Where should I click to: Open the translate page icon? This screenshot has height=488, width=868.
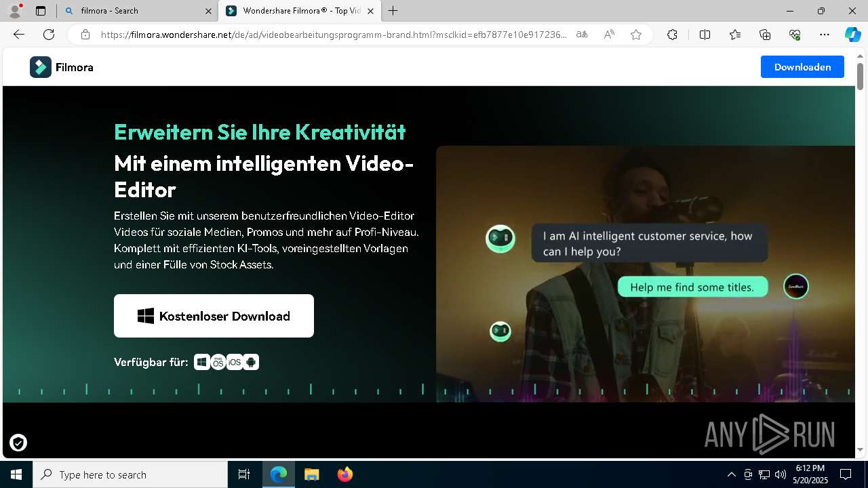581,35
